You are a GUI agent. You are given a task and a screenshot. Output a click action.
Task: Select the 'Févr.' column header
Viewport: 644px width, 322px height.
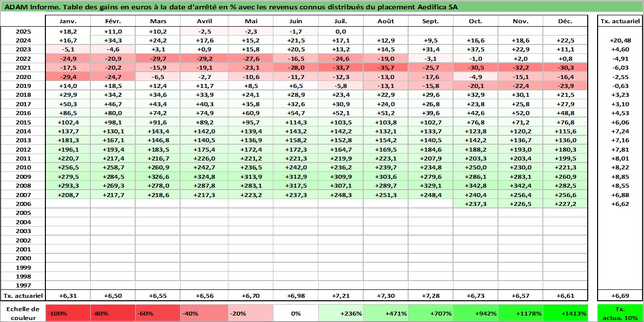coord(113,21)
